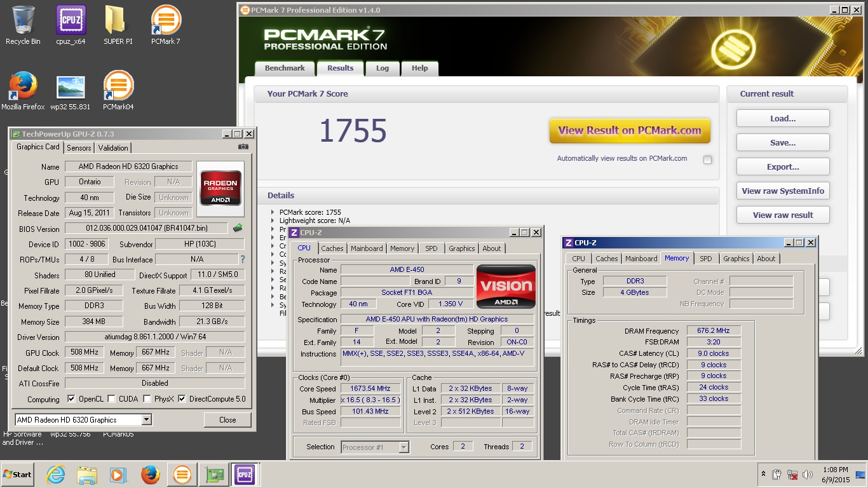Launch the PCMark04 desktop shortcut

118,91
